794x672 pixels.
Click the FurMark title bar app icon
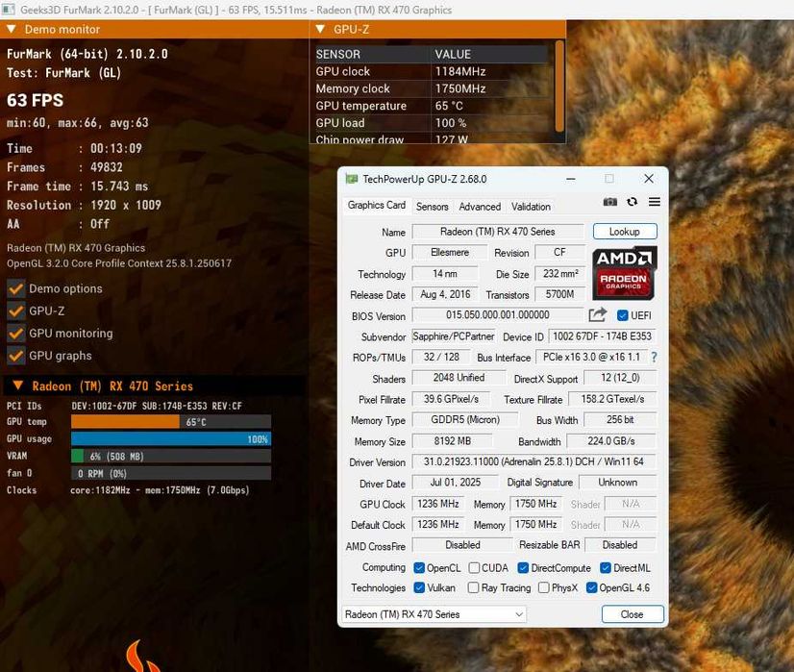click(9, 10)
